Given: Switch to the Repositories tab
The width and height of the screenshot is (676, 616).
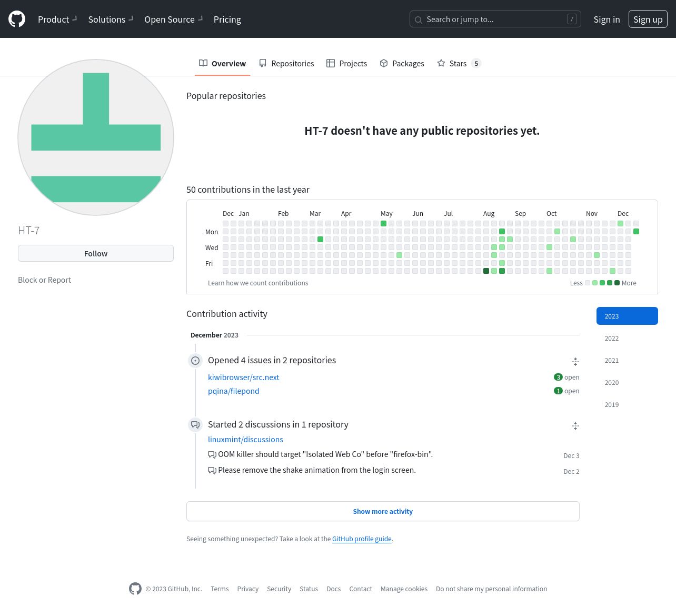Looking at the screenshot, I should 286,63.
